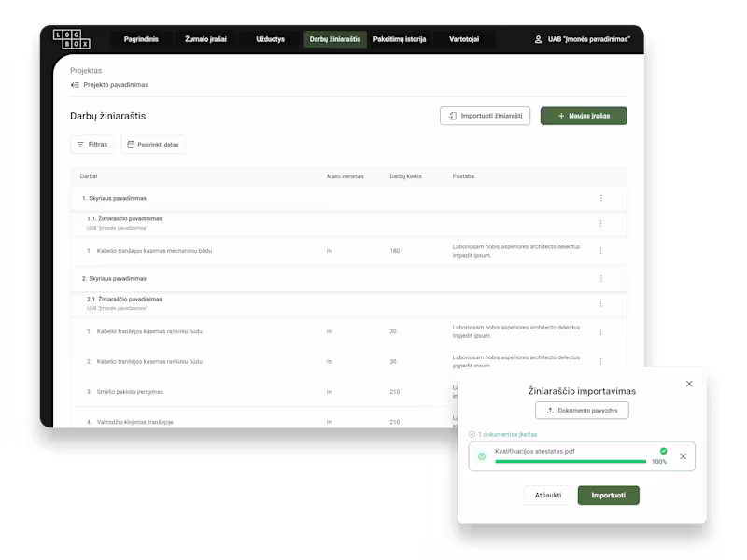Image resolution: width=747 pixels, height=560 pixels.
Task: Click the LOGBOX logo
Action: pos(72,39)
